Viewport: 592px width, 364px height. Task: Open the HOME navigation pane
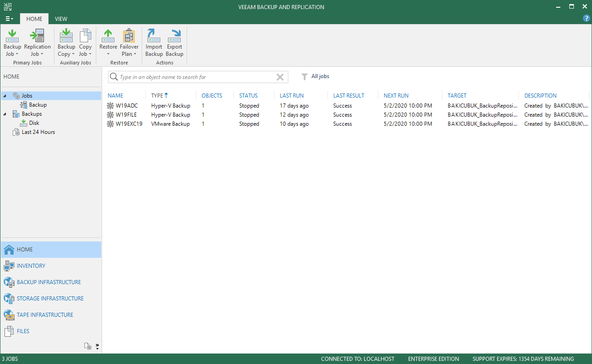(51, 250)
